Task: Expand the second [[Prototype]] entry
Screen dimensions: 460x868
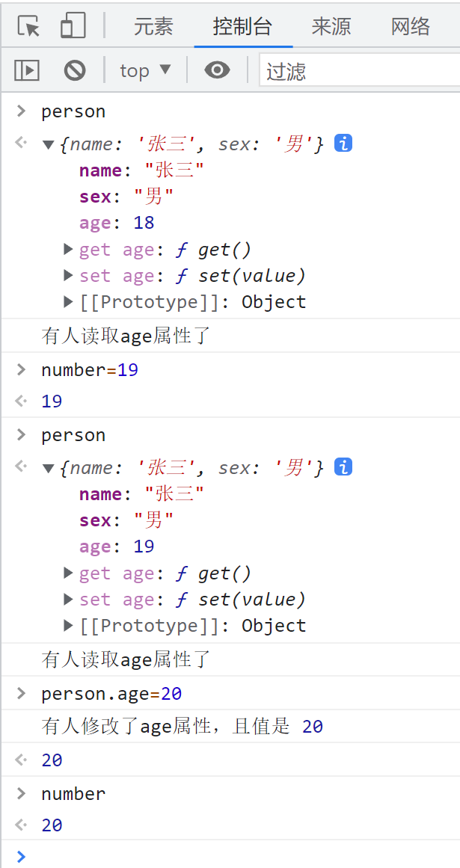Action: [x=69, y=626]
